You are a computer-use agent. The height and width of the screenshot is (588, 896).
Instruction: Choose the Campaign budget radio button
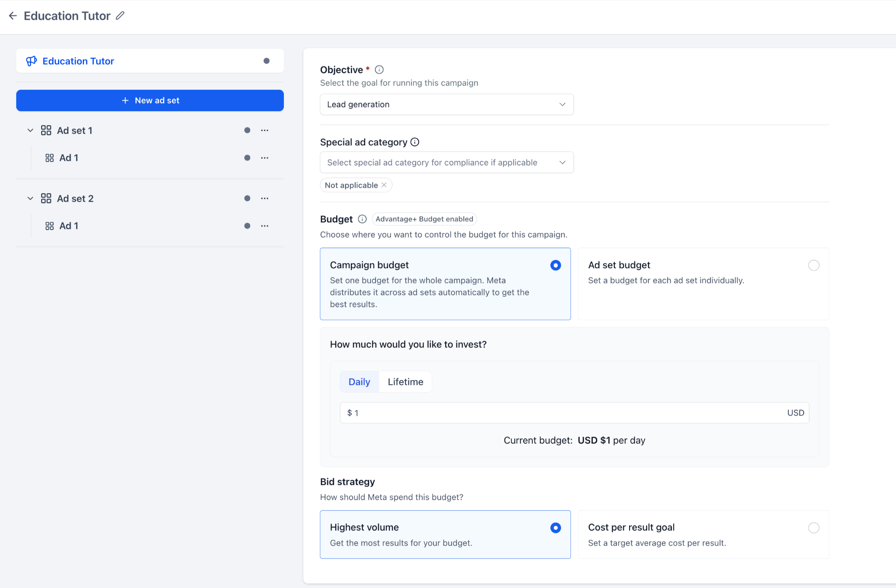tap(556, 265)
